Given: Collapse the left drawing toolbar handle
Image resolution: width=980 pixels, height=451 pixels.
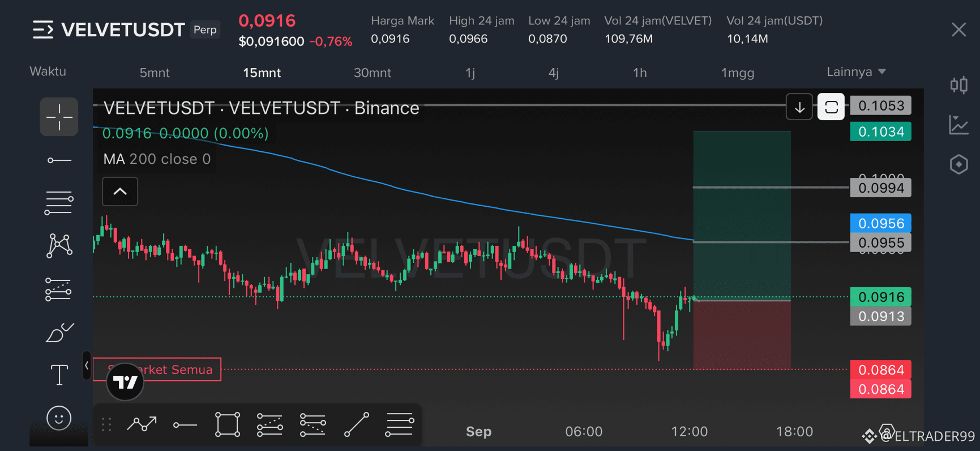Looking at the screenshot, I should tap(87, 366).
